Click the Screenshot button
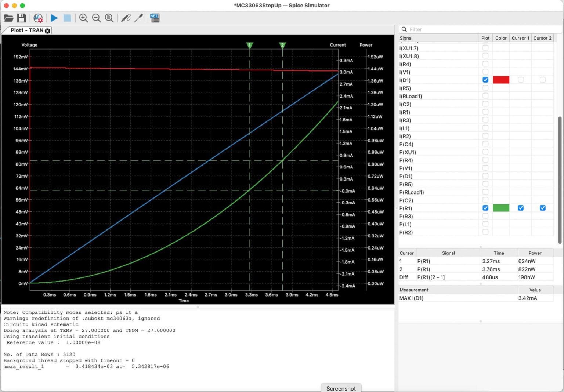This screenshot has height=392, width=564. point(341,388)
